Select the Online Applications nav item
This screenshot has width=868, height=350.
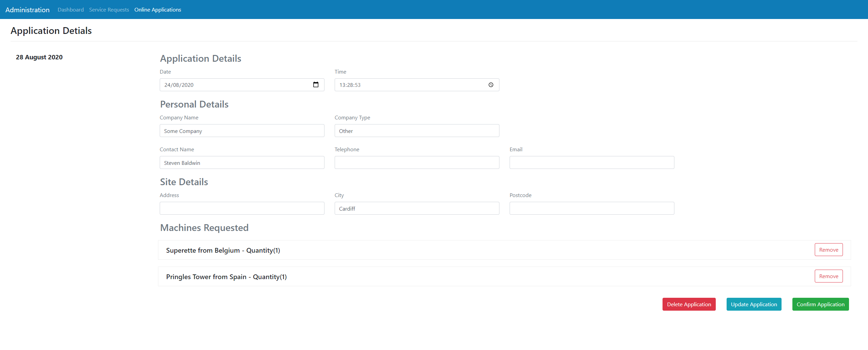tap(158, 9)
